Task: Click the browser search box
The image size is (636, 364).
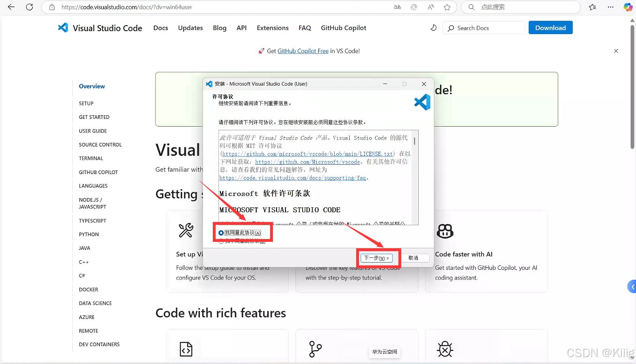Action: point(521,7)
